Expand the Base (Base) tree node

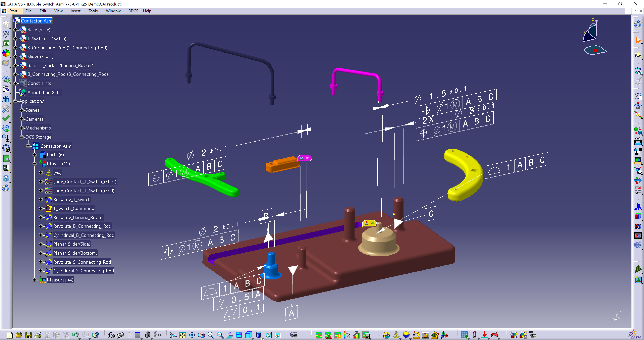click(15, 30)
